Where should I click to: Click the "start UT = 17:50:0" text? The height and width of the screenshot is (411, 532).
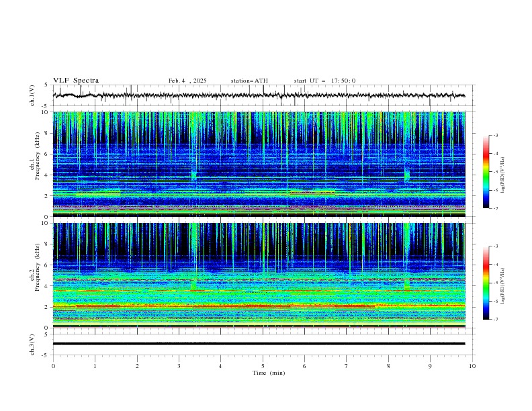pyautogui.click(x=324, y=81)
